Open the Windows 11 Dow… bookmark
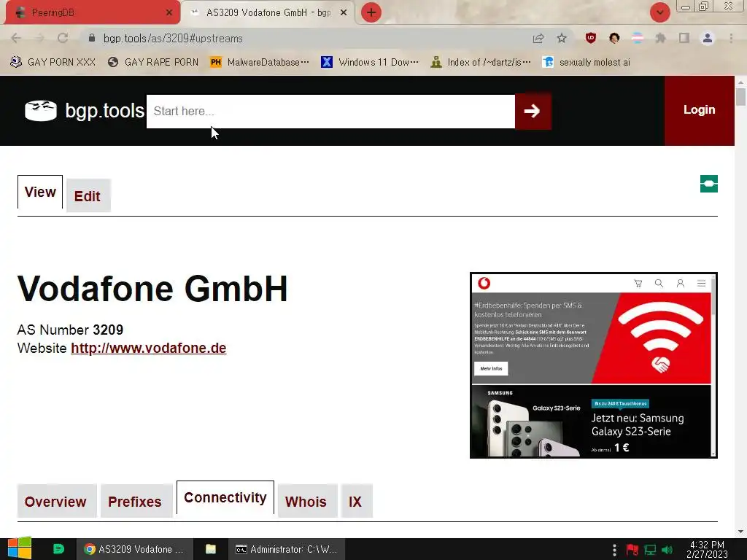Screen dimensions: 747x560 pyautogui.click(x=370, y=63)
